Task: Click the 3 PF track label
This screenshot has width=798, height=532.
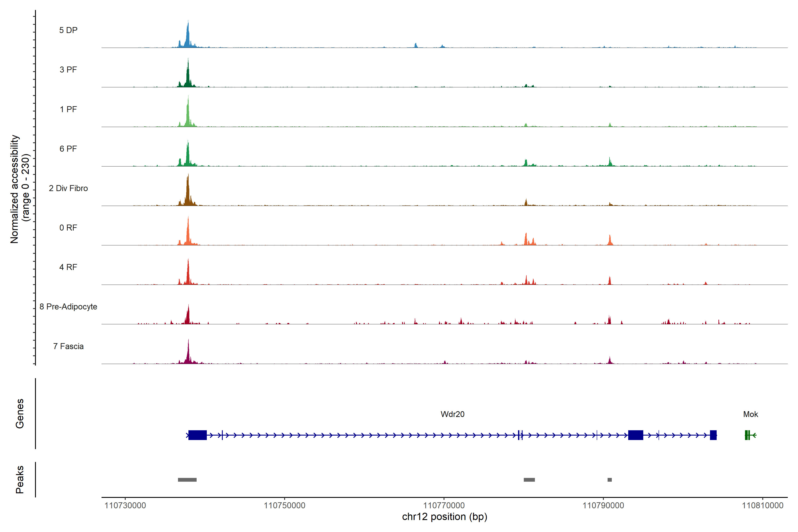Action: (x=68, y=70)
